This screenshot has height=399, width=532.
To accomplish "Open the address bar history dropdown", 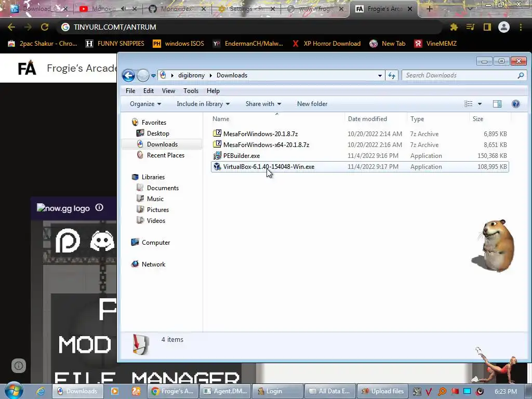I will click(380, 76).
